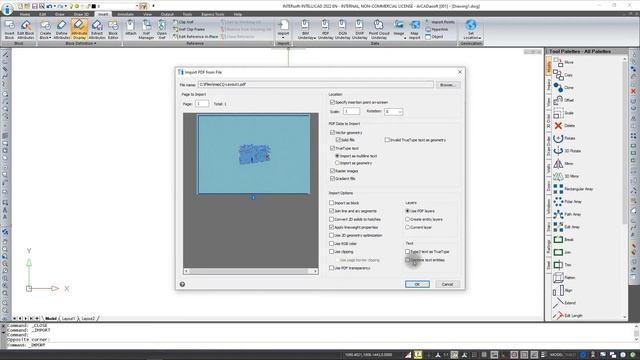Select Copy in Tool Palettes
Viewport: 640px width, 360px height.
click(x=563, y=75)
